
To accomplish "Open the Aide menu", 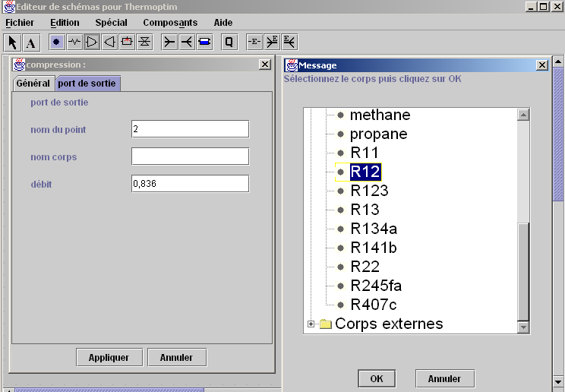I will [223, 23].
